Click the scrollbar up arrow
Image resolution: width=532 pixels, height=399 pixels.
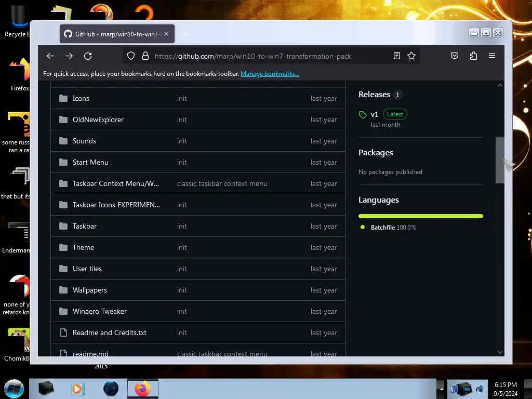pyautogui.click(x=500, y=85)
